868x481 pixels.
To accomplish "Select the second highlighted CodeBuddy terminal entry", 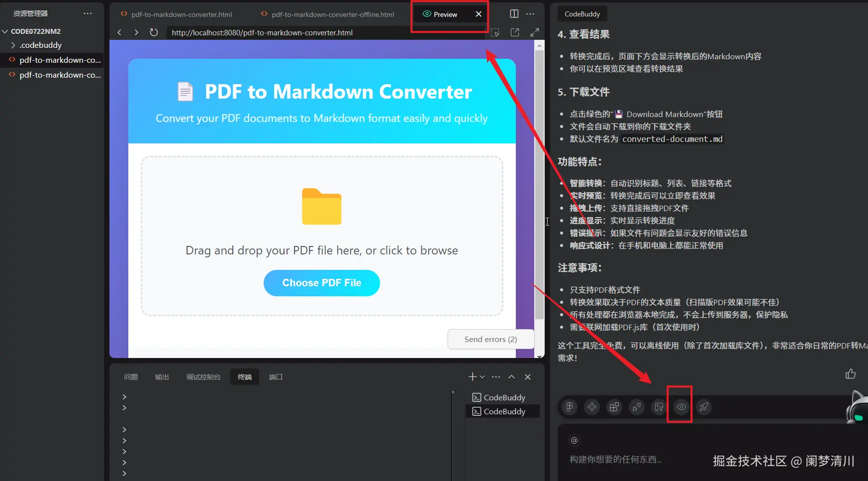I will (x=503, y=411).
